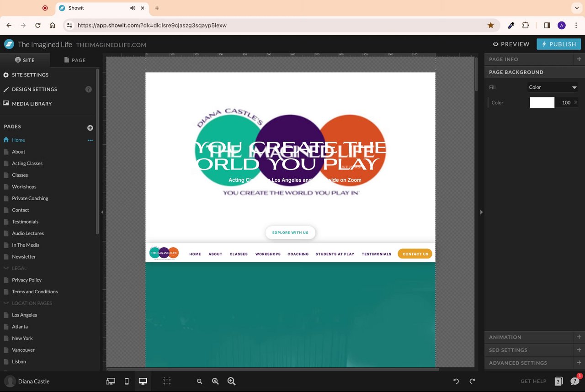This screenshot has width=585, height=392.
Task: Go to browser home page
Action: pos(53,26)
